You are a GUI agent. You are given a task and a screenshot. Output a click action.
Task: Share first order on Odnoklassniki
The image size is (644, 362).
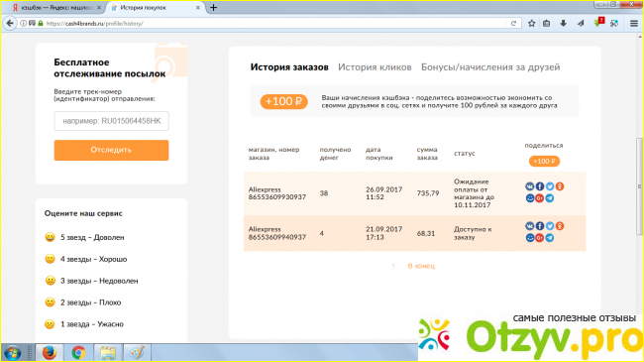click(x=560, y=186)
